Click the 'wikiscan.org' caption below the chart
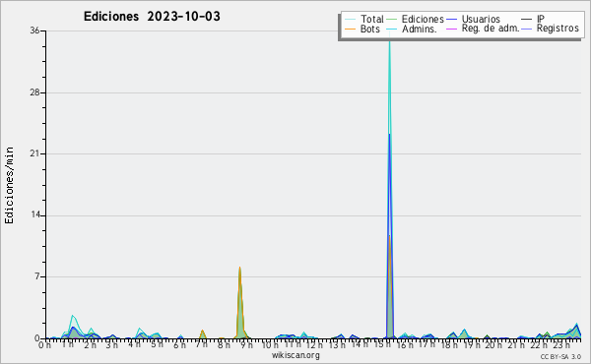591x364 pixels. tap(295, 355)
